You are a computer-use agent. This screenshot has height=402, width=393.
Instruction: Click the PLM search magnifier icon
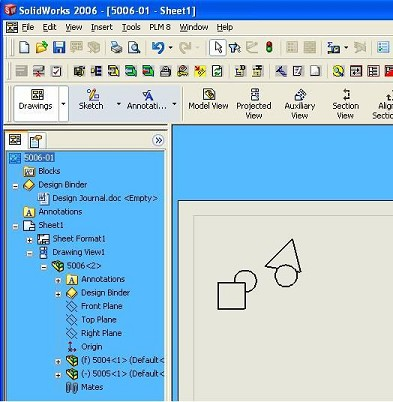pyautogui.click(x=338, y=71)
